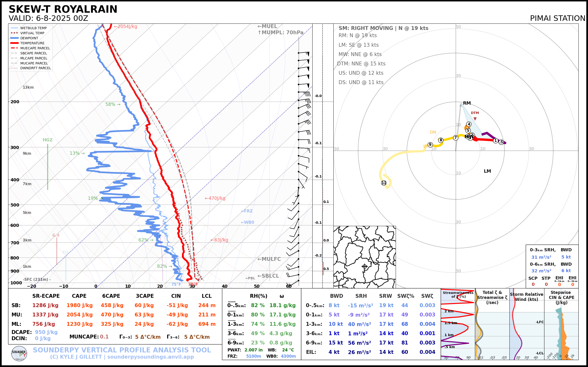
Task: Click the SounderPy circular logo
Action: 19,353
